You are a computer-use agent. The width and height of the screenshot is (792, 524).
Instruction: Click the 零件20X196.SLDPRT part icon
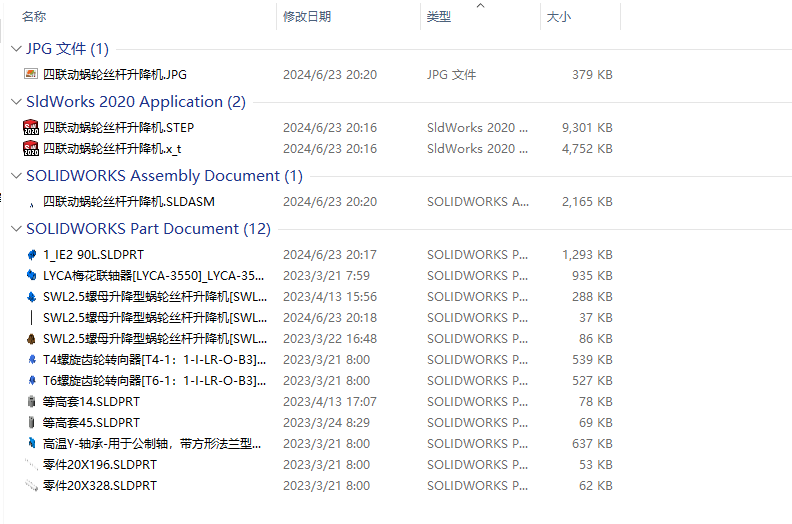(31, 464)
